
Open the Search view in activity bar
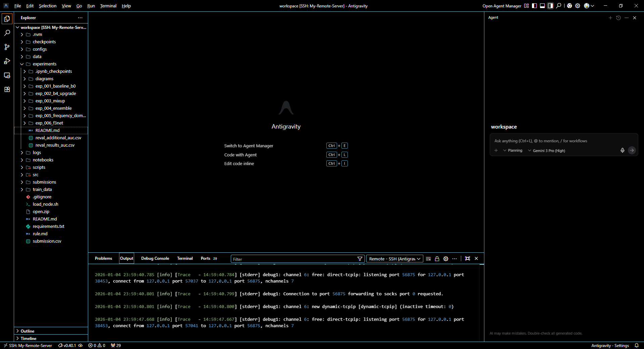click(x=7, y=33)
